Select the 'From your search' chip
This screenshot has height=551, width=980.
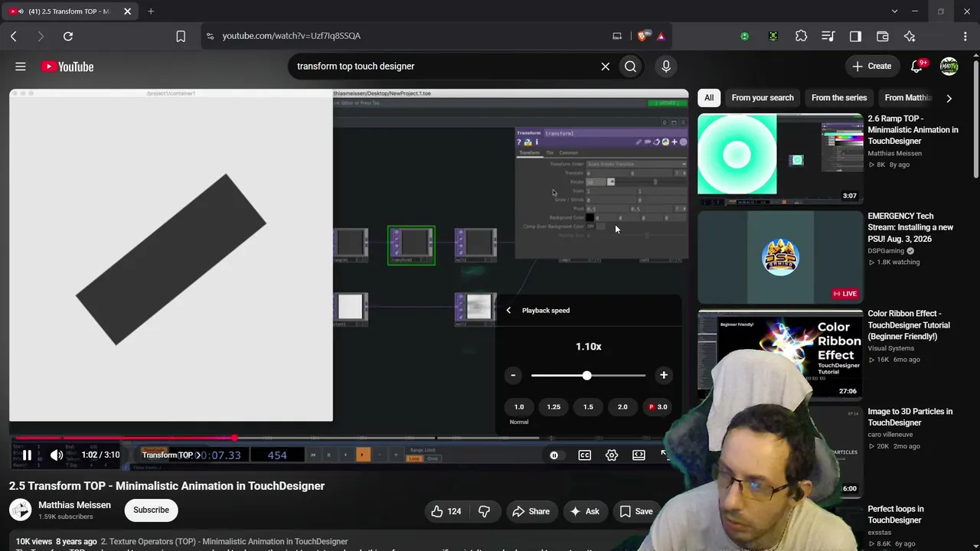pyautogui.click(x=763, y=98)
